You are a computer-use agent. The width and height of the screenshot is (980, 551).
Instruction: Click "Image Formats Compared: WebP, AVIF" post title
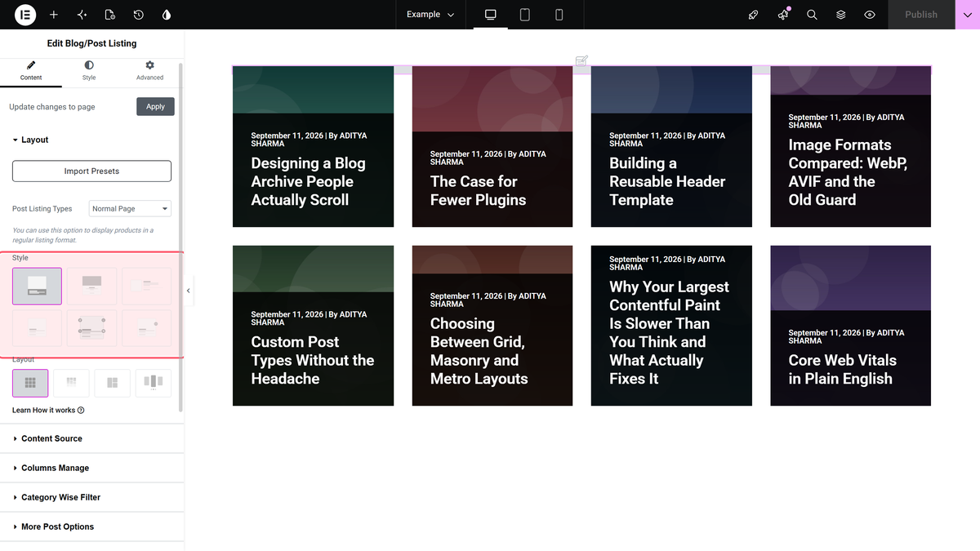click(x=848, y=172)
